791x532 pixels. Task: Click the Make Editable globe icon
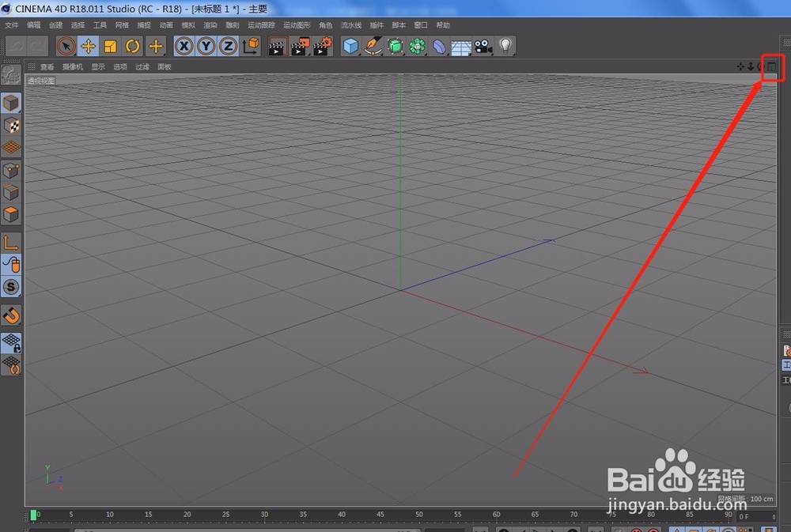[x=10, y=75]
